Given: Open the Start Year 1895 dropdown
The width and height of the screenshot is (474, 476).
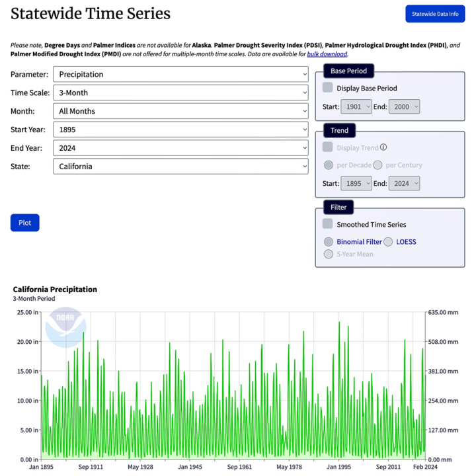Looking at the screenshot, I should click(180, 130).
